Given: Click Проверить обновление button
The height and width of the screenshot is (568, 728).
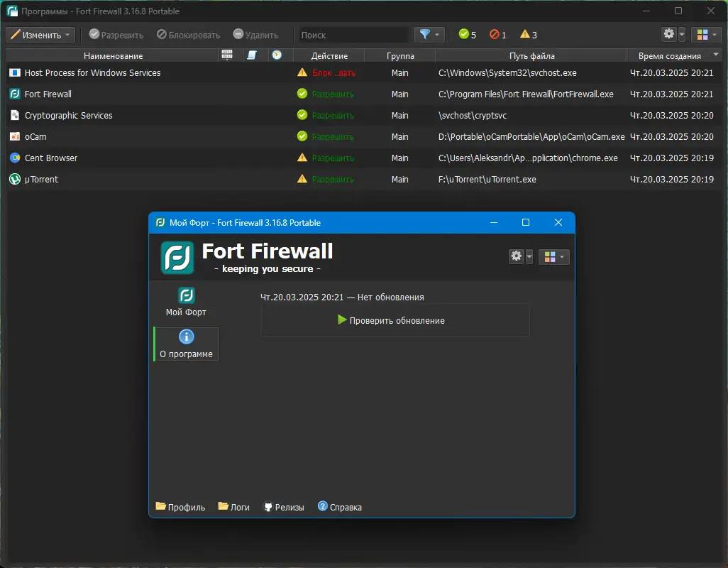Looking at the screenshot, I should pyautogui.click(x=395, y=320).
